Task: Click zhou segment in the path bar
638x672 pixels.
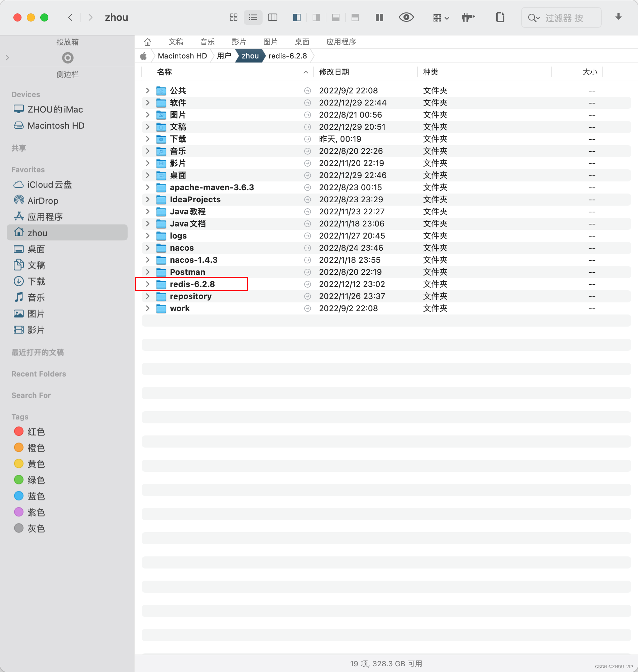Action: (250, 56)
